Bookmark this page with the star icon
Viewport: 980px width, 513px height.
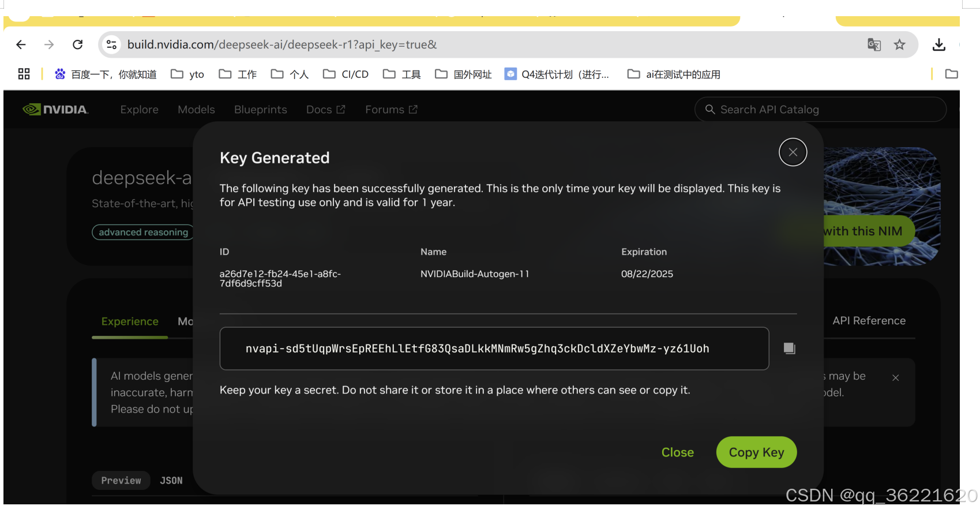899,44
